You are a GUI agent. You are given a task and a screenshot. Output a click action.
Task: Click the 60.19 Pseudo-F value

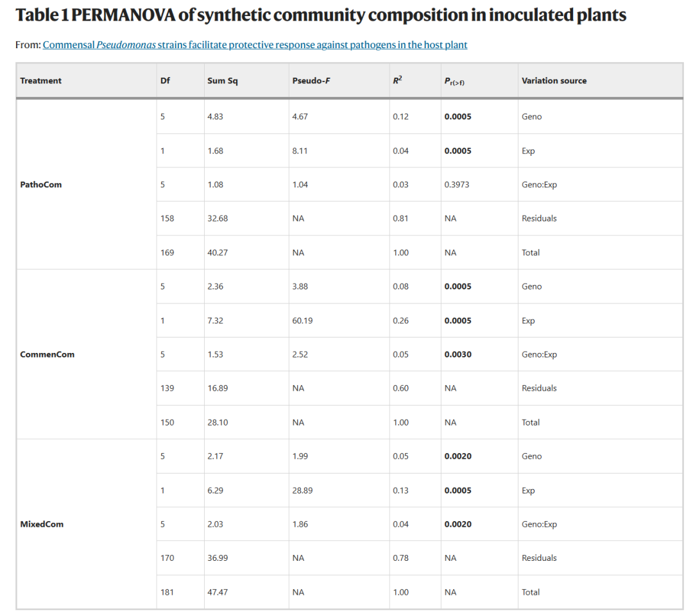click(302, 320)
